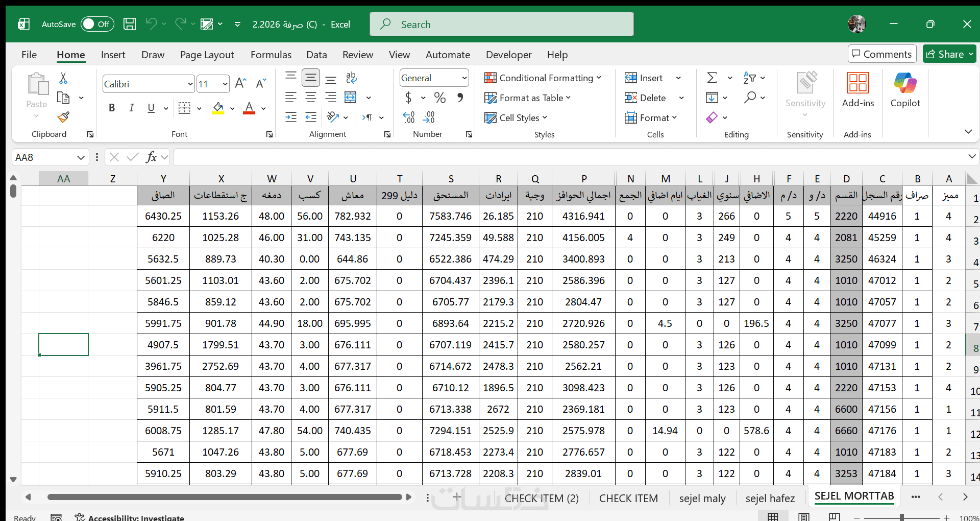Click the Merge & Center icon

351,98
